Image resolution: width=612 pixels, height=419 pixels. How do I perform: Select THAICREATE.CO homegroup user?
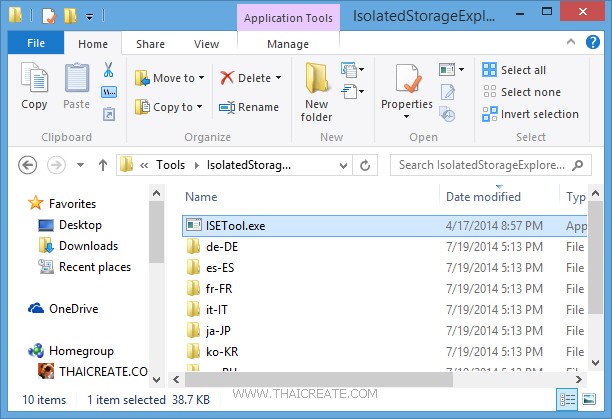[x=93, y=371]
